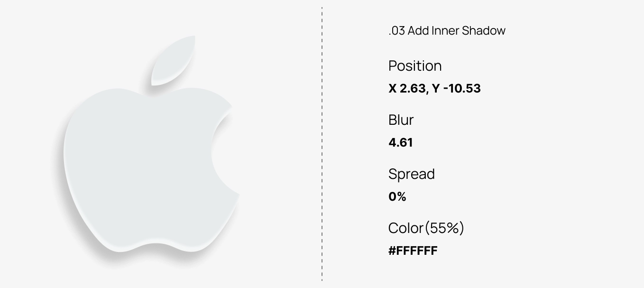Image resolution: width=644 pixels, height=288 pixels.
Task: Click the 'X 2.63, Y -10.53' value
Action: [434, 89]
